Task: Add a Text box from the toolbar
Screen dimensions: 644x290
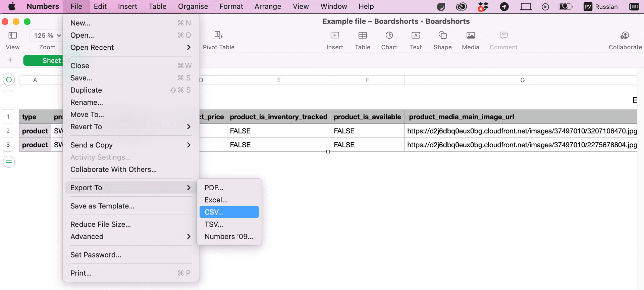Action: click(x=416, y=35)
